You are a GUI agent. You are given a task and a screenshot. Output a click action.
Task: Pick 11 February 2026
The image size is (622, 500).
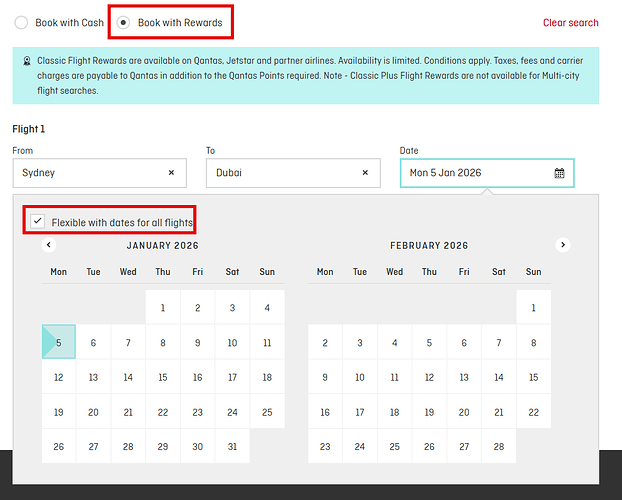click(x=395, y=377)
